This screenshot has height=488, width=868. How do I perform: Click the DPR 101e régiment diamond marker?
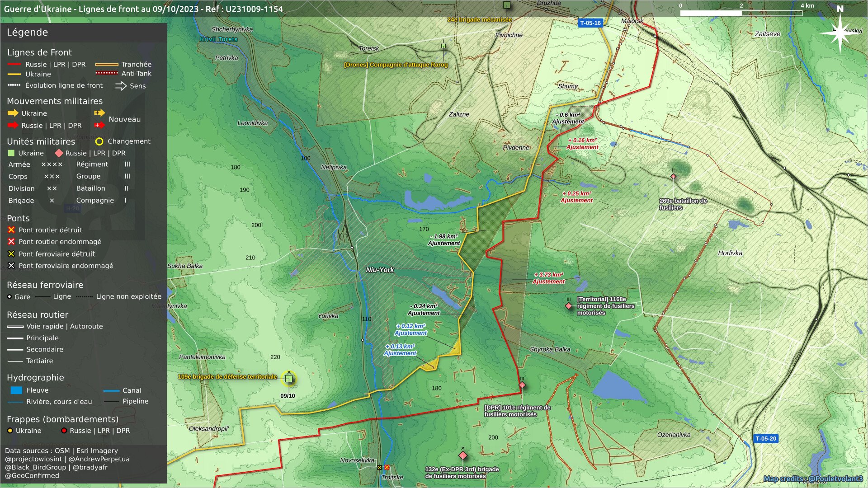522,385
